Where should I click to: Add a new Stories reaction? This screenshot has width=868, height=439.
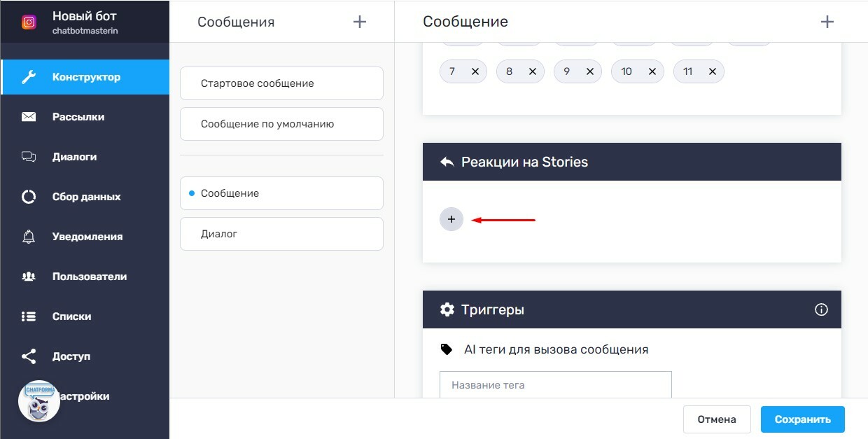point(451,220)
